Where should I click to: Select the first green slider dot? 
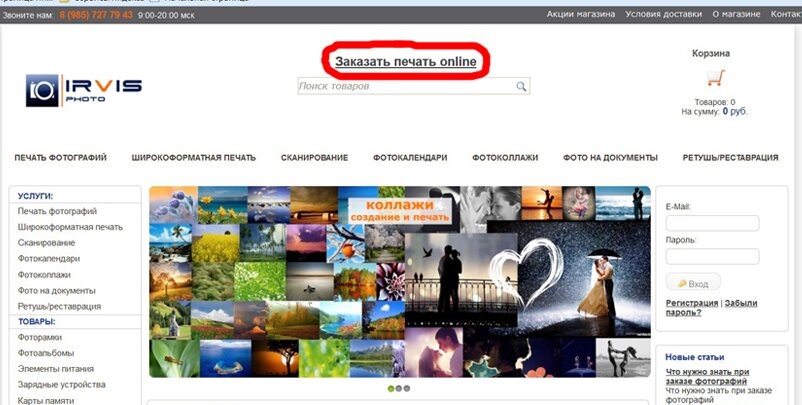click(391, 389)
